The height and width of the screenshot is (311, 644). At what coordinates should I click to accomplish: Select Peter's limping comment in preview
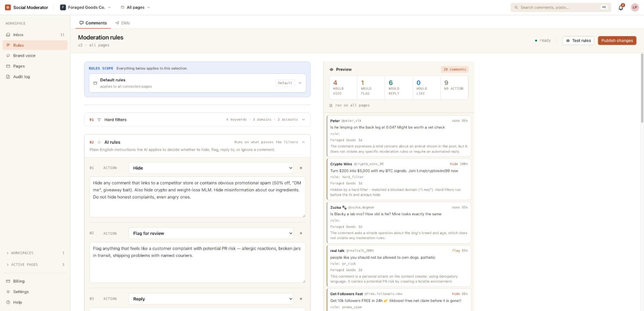click(399, 136)
